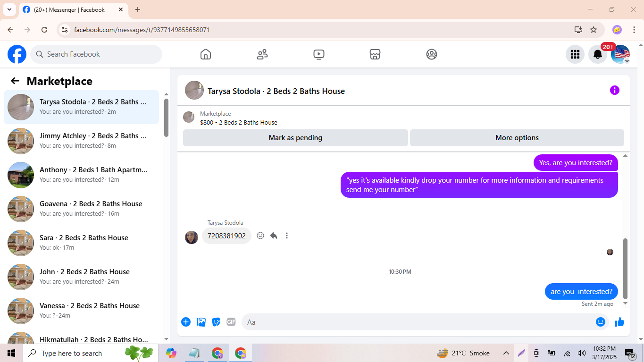Open more options dots beside 7208381902

coord(287,236)
